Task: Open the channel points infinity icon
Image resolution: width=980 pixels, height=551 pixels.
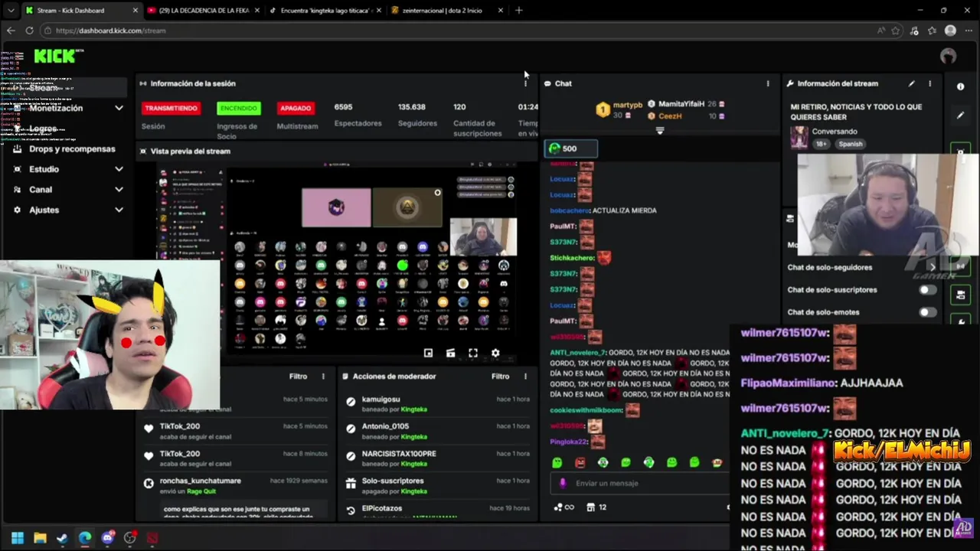Action: click(x=564, y=507)
